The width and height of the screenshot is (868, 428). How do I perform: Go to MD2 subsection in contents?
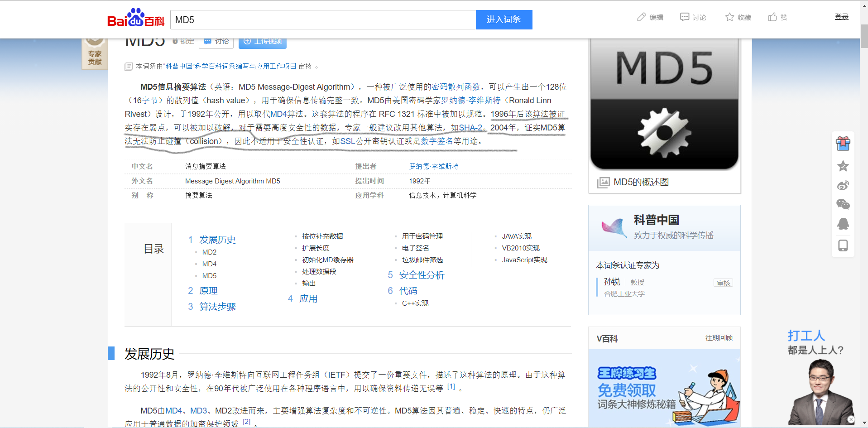coord(209,252)
